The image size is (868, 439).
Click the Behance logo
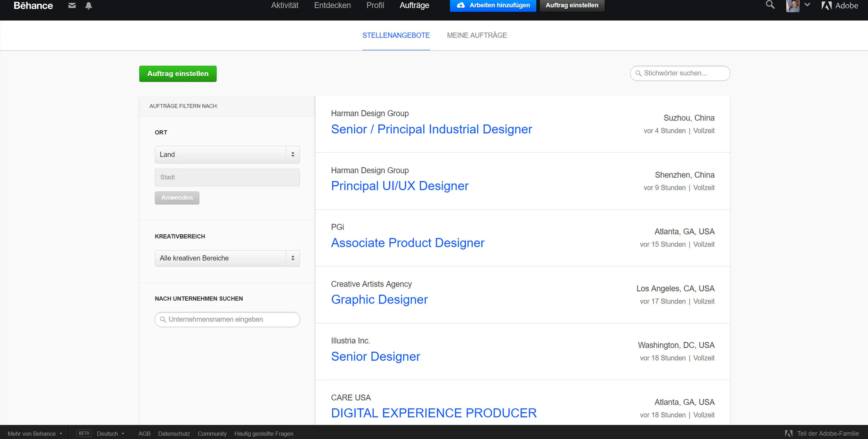click(x=33, y=6)
